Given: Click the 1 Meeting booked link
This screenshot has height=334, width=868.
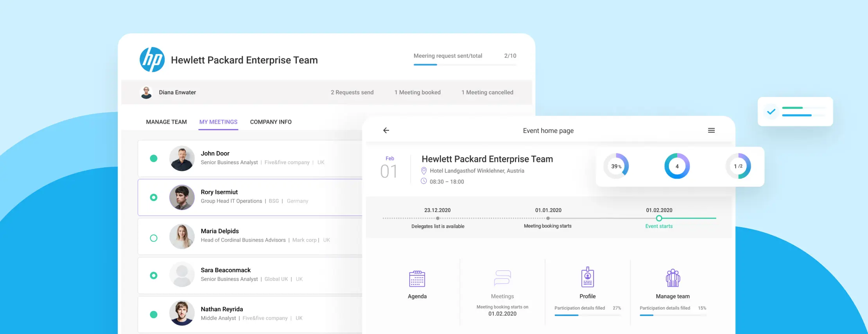Looking at the screenshot, I should point(417,92).
